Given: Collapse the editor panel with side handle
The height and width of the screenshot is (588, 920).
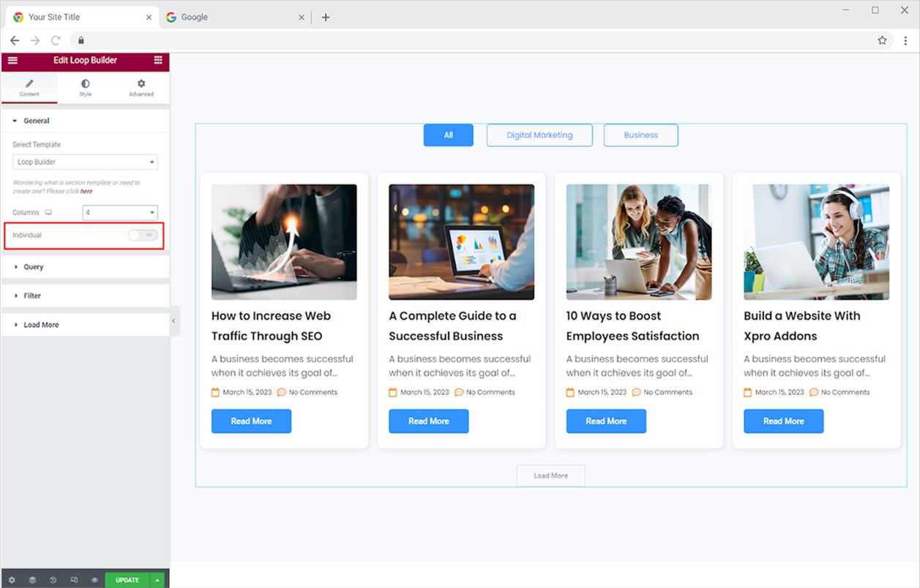Looking at the screenshot, I should [173, 321].
